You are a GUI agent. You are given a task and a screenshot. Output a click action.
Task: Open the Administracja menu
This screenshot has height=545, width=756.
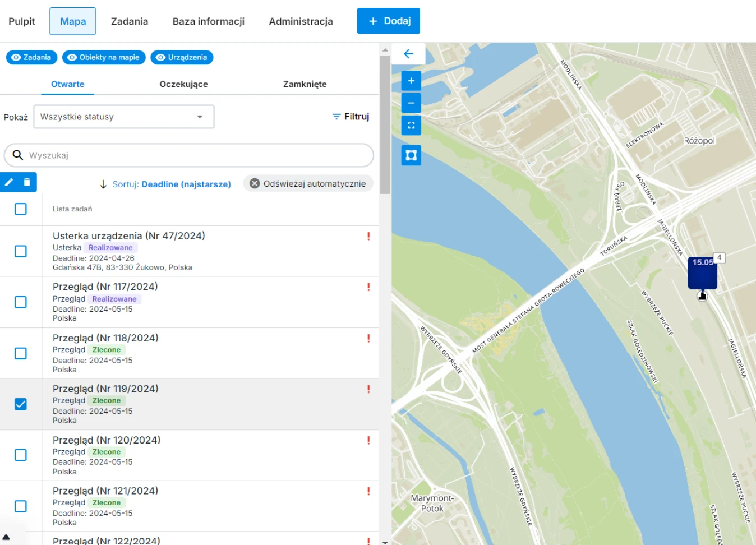301,21
